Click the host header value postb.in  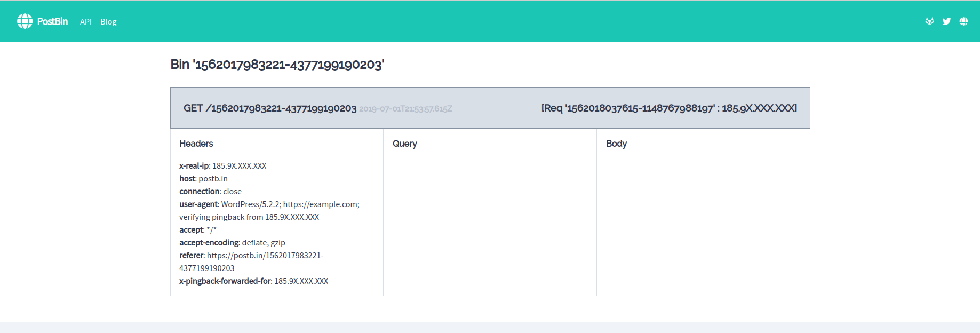coord(213,179)
